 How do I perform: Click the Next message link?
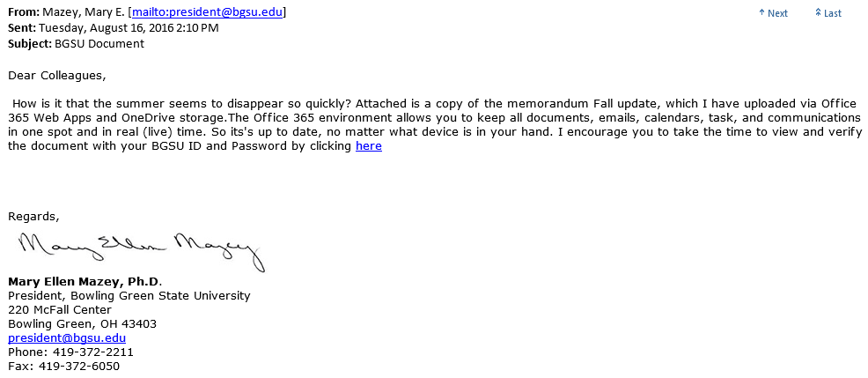[777, 13]
